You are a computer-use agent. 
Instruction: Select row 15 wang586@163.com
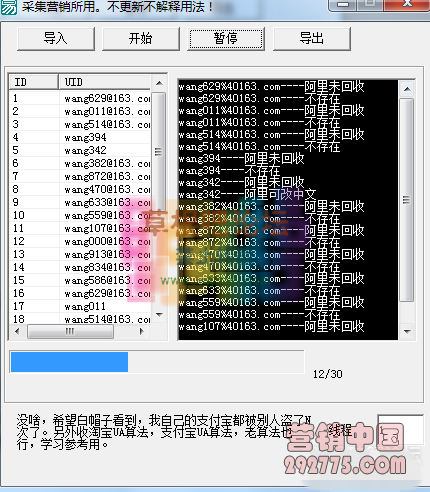point(80,280)
